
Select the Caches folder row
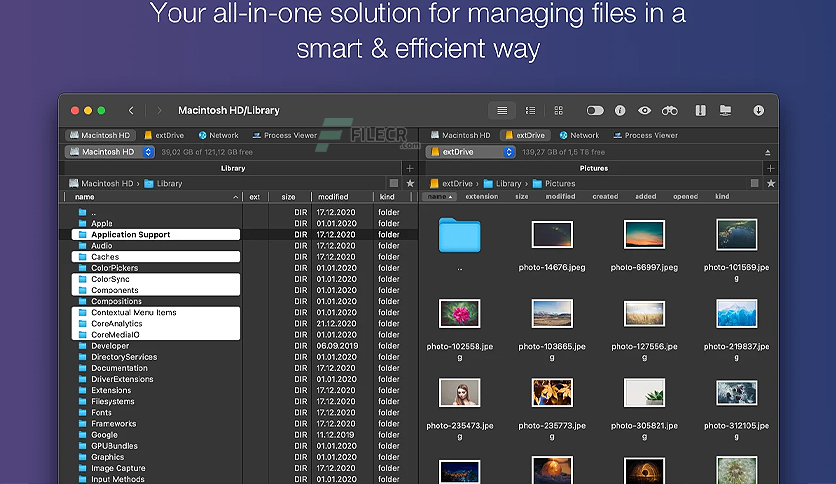click(x=156, y=257)
